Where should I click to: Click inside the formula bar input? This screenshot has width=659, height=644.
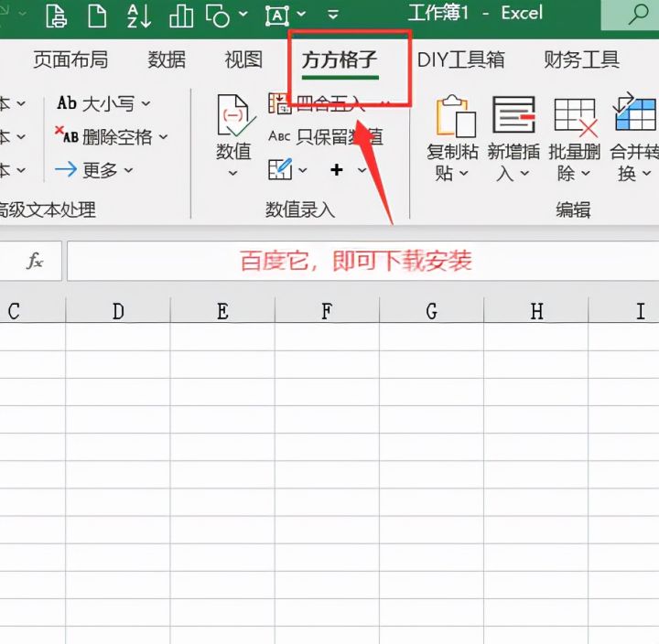pos(362,261)
